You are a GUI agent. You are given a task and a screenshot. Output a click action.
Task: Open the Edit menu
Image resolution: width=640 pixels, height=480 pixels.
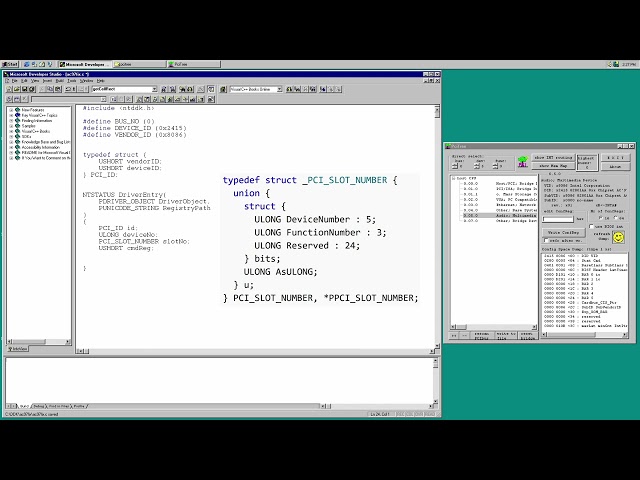[24, 81]
